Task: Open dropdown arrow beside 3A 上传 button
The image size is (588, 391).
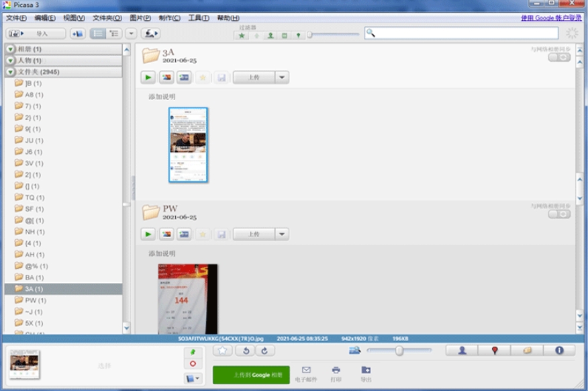Action: click(282, 77)
